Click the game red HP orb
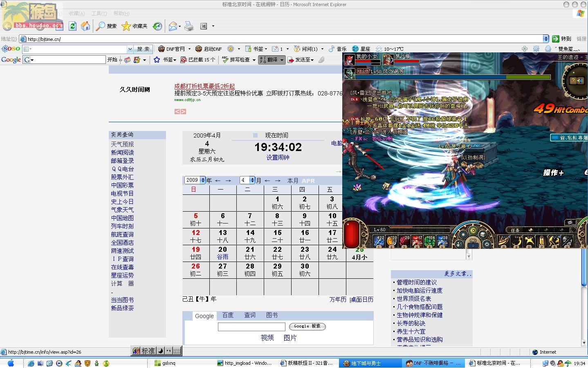The image size is (588, 368). (x=351, y=233)
